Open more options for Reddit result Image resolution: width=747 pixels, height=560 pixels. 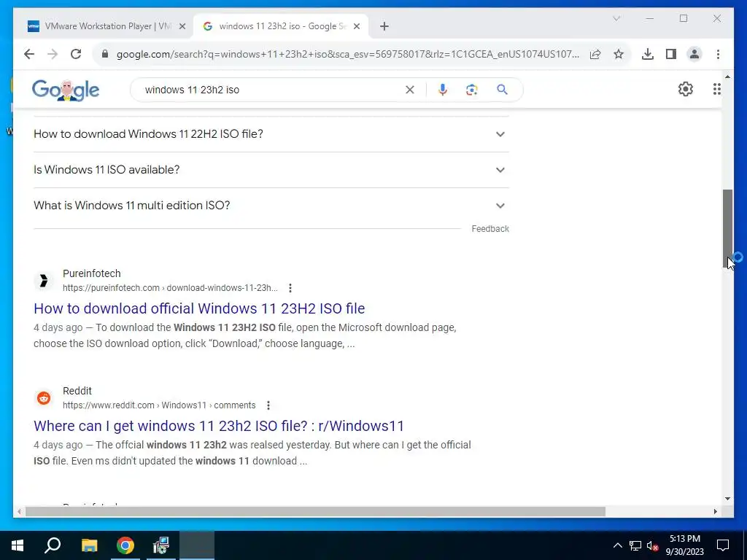click(268, 405)
